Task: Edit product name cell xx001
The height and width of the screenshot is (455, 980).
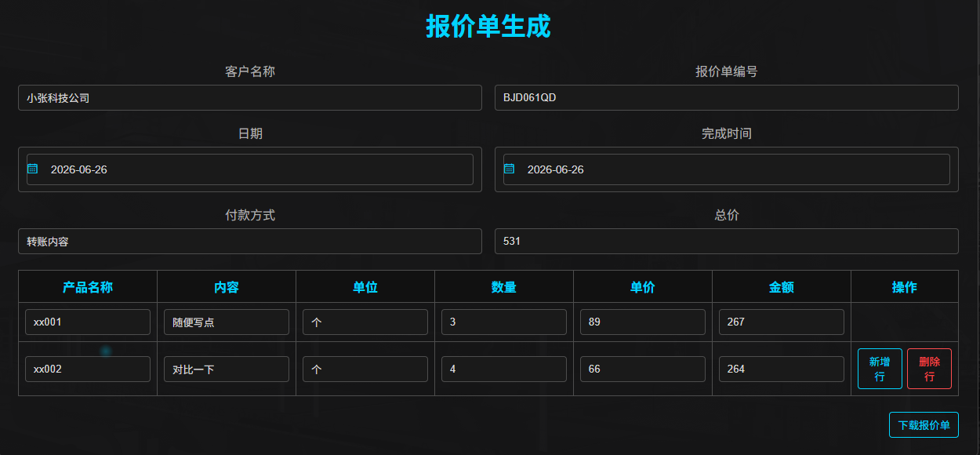Action: 88,322
